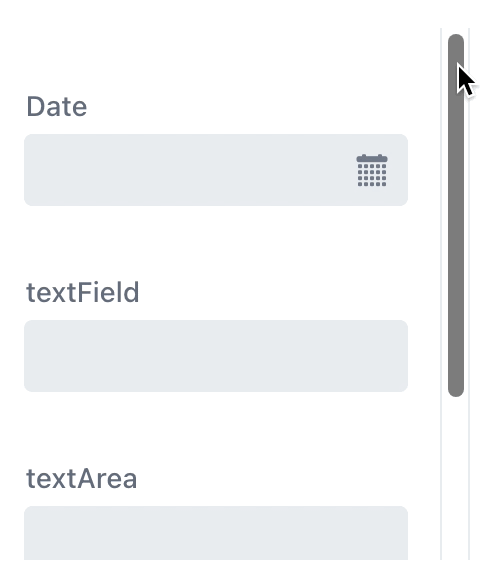The width and height of the screenshot is (480, 580).
Task: Click the word Date above first field
Action: (57, 107)
